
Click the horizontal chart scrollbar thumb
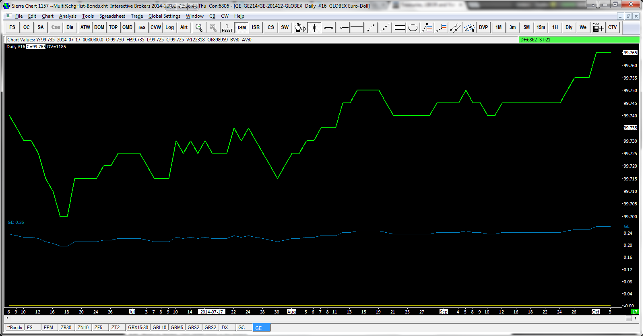[629, 318]
